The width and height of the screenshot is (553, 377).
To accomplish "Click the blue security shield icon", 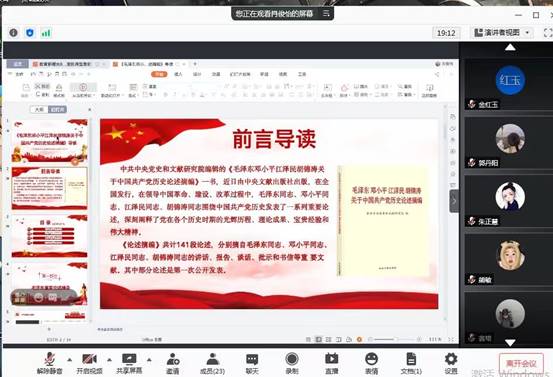I will coord(30,33).
